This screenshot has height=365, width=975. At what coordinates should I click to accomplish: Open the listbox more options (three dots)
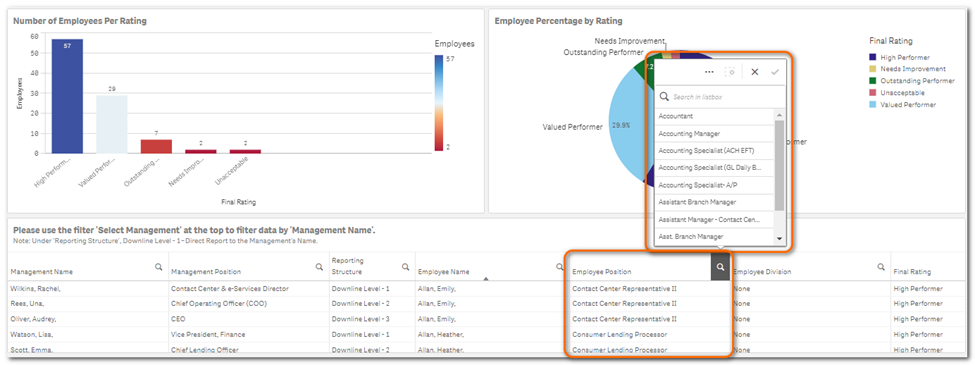(709, 72)
